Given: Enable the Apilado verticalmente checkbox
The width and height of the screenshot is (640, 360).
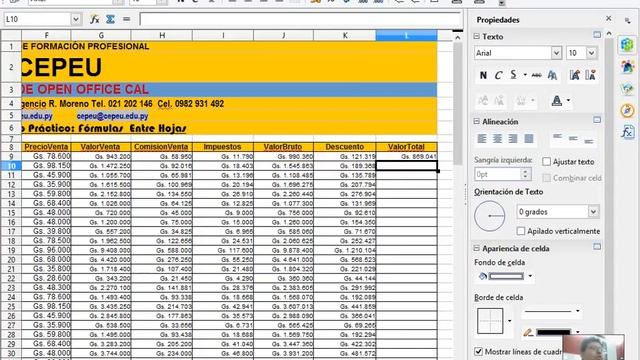Looking at the screenshot, I should click(x=521, y=231).
